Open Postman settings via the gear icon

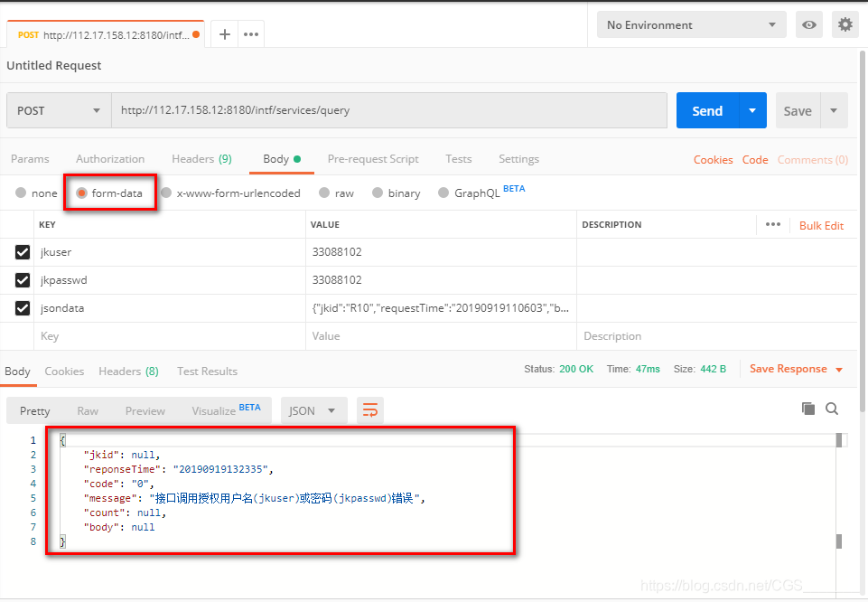pos(845,24)
